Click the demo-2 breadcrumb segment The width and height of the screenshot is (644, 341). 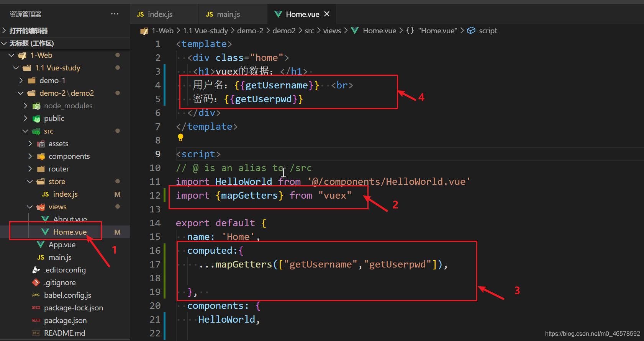(x=250, y=31)
